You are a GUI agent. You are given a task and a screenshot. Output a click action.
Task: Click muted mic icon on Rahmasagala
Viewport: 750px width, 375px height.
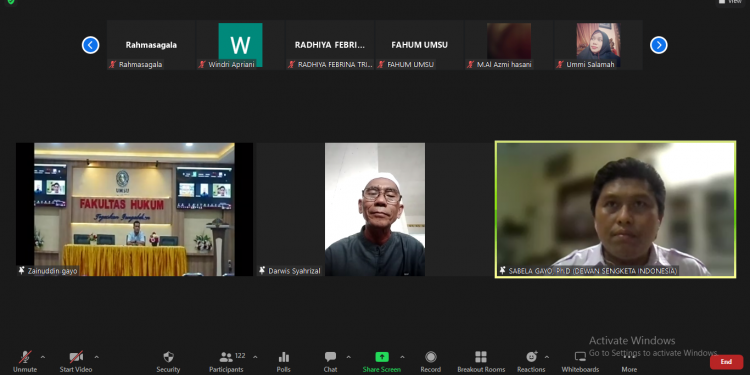point(113,64)
